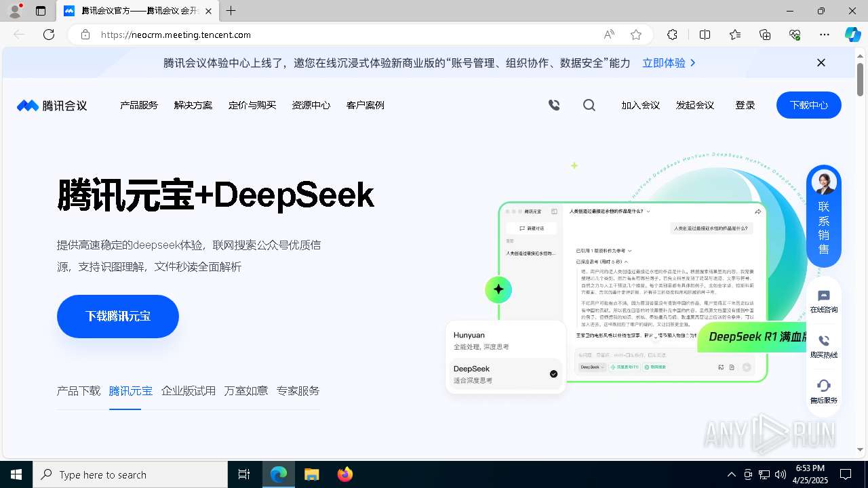
Task: Open 定价与购买 menu
Action: click(252, 105)
